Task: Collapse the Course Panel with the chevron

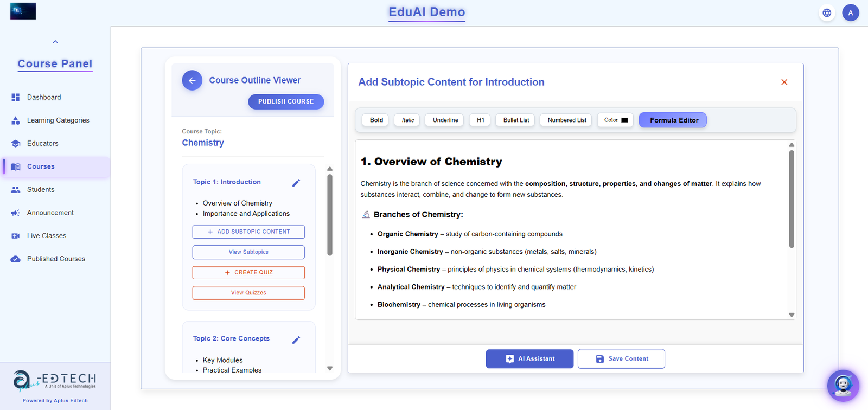Action: 55,41
